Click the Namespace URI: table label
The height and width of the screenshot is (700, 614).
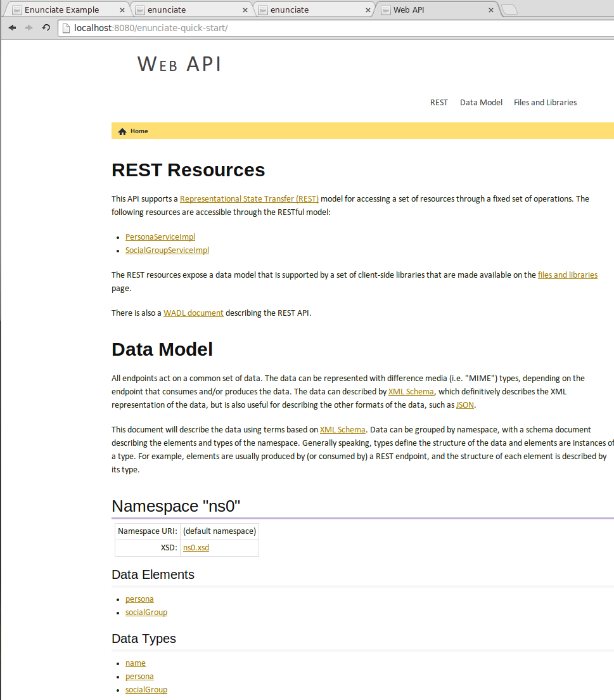[147, 531]
